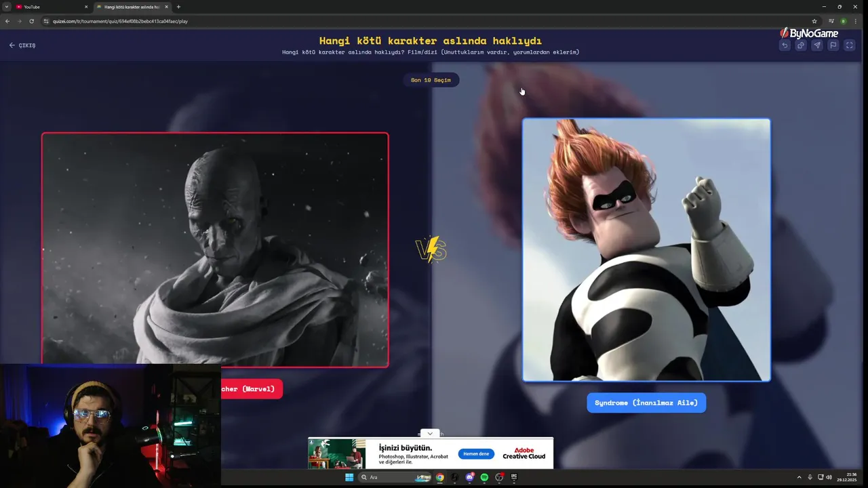Bookmark this page with the star
This screenshot has height=488, width=868.
(814, 21)
